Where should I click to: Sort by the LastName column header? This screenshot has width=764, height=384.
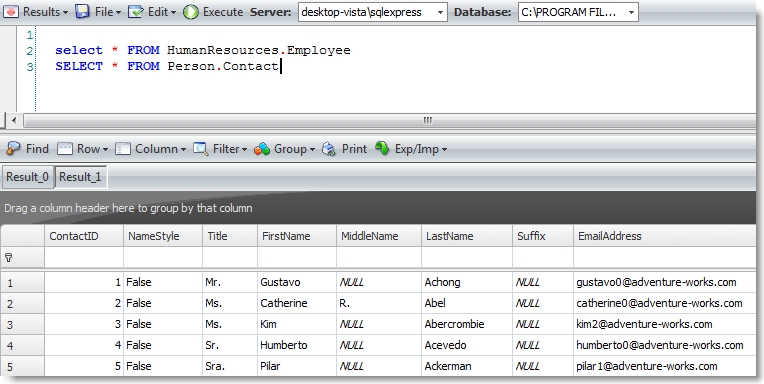pyautogui.click(x=467, y=236)
